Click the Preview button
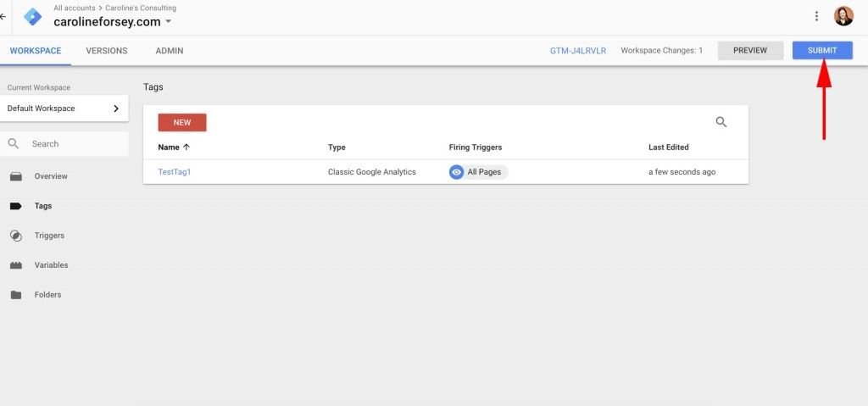This screenshot has height=406, width=868. [749, 51]
